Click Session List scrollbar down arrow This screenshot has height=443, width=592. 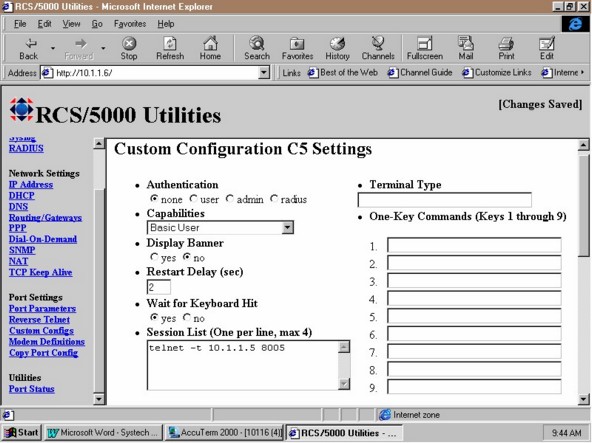pyautogui.click(x=344, y=384)
